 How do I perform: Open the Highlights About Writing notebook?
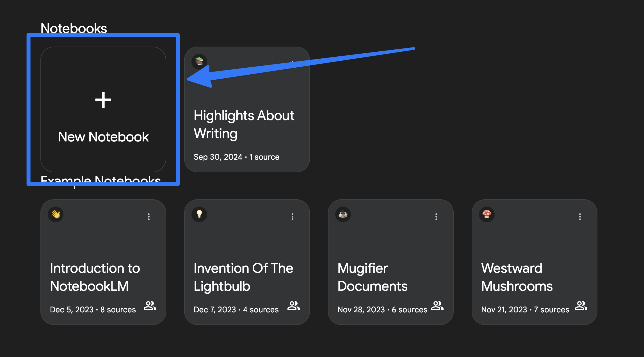pyautogui.click(x=247, y=109)
